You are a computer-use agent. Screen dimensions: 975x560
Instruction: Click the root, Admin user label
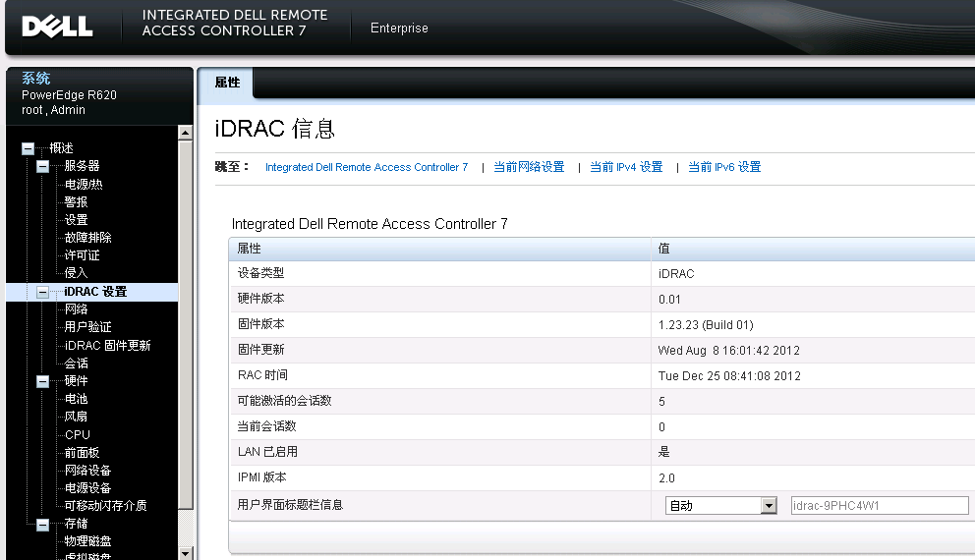click(53, 110)
